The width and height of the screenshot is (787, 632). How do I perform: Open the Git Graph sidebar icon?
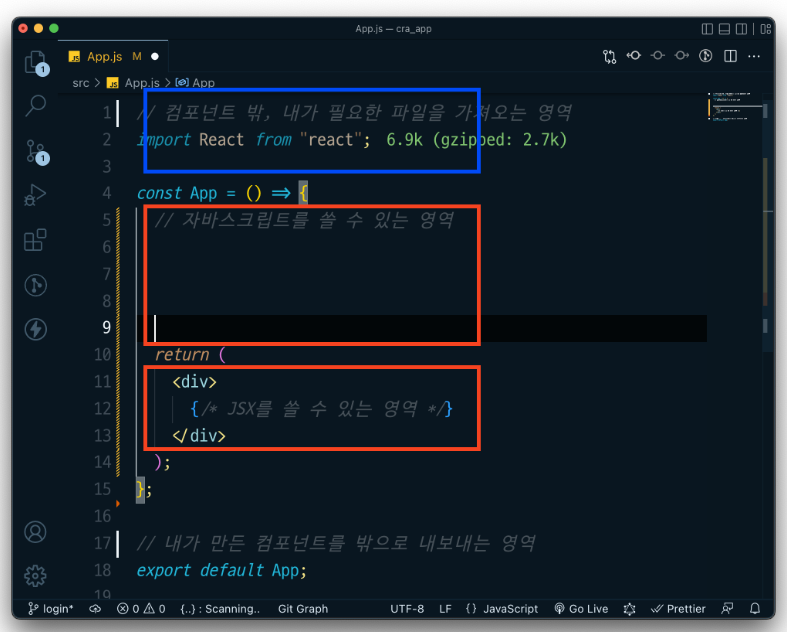click(36, 286)
